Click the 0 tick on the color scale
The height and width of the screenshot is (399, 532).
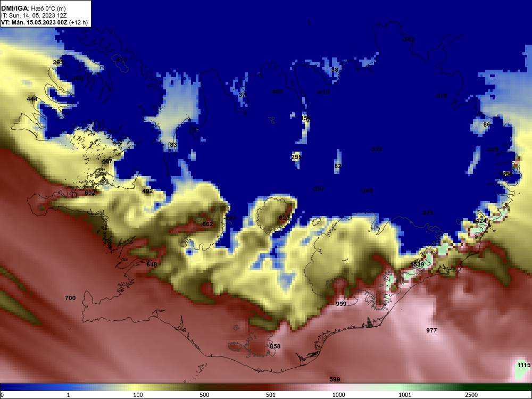[2, 395]
